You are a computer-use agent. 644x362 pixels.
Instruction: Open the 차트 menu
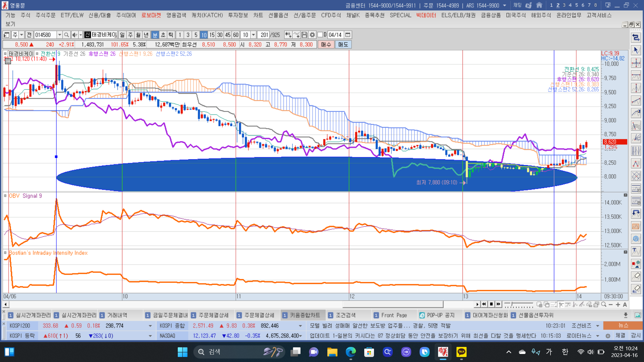click(x=258, y=15)
